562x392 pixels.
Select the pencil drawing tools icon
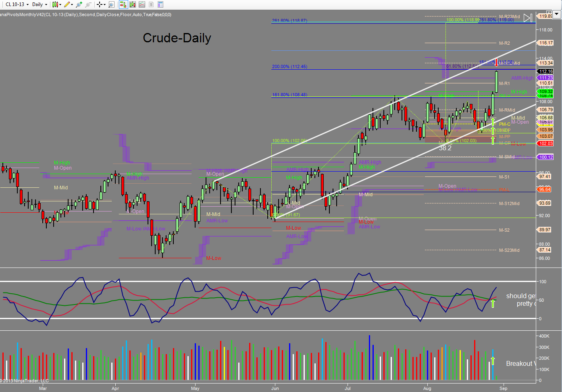[67, 4]
